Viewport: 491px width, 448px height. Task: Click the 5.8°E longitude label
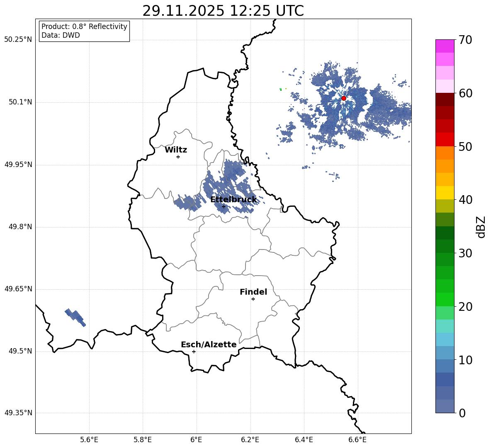(x=143, y=440)
